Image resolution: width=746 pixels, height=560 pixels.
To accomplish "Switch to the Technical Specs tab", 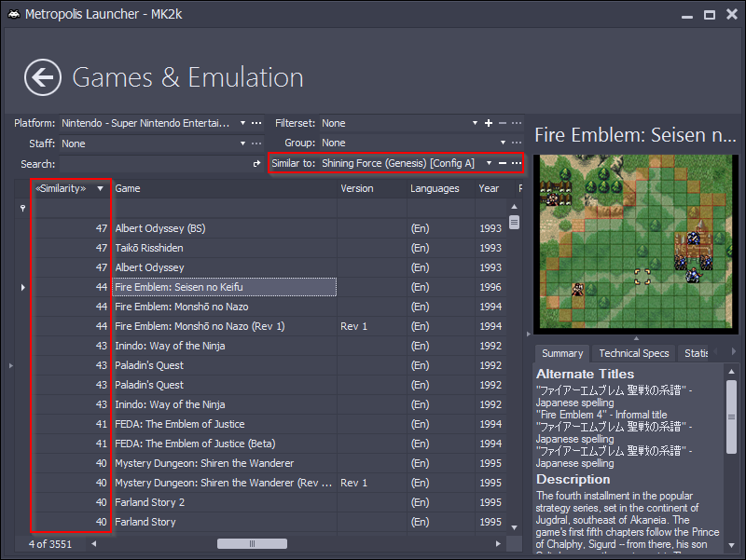I will click(634, 353).
